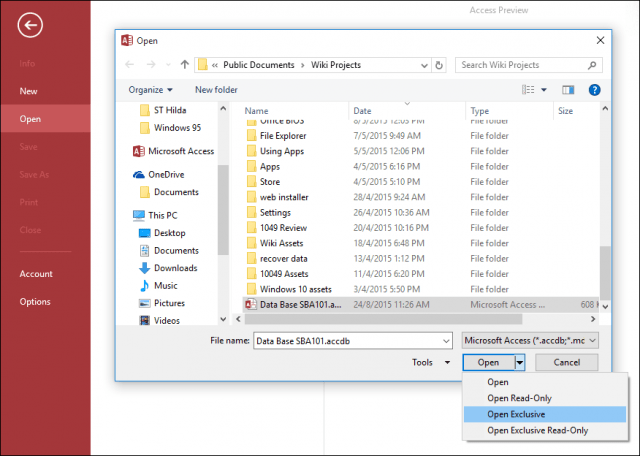Expand the view options dropdown arrow
640x456 pixels.
(544, 90)
